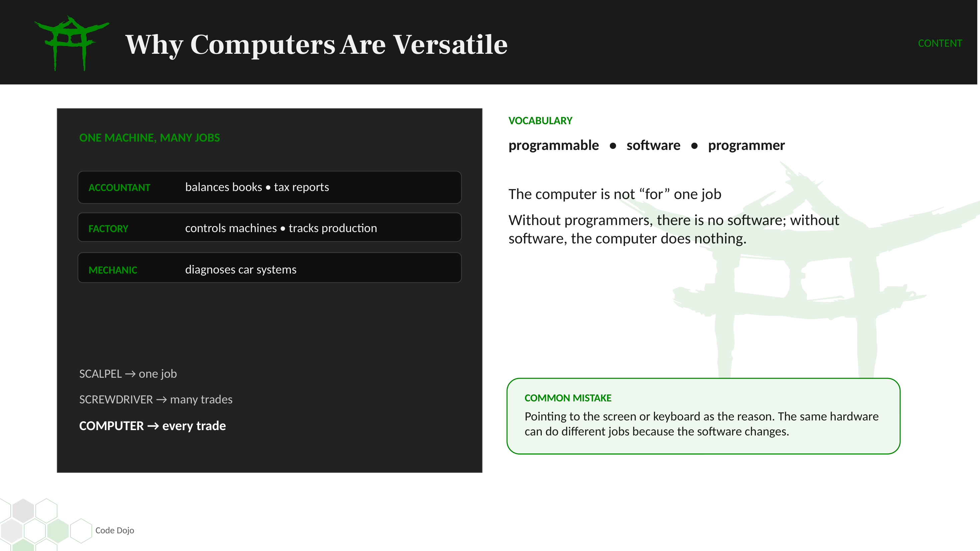Select the vocabulary word programmer
Viewport: 980px width, 551px height.
coord(746,146)
